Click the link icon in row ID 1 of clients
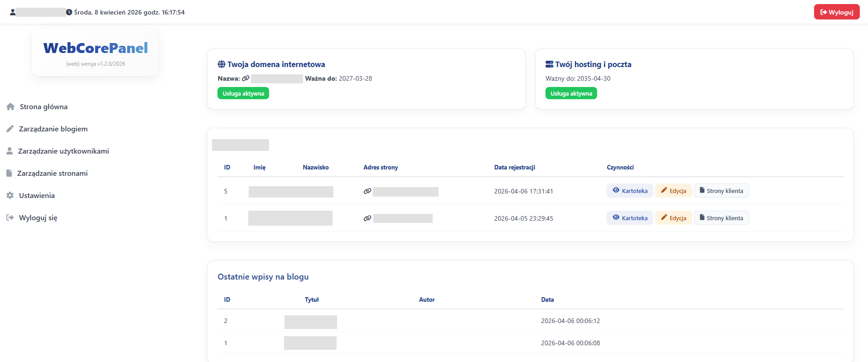This screenshot has height=362, width=868. coord(367,218)
